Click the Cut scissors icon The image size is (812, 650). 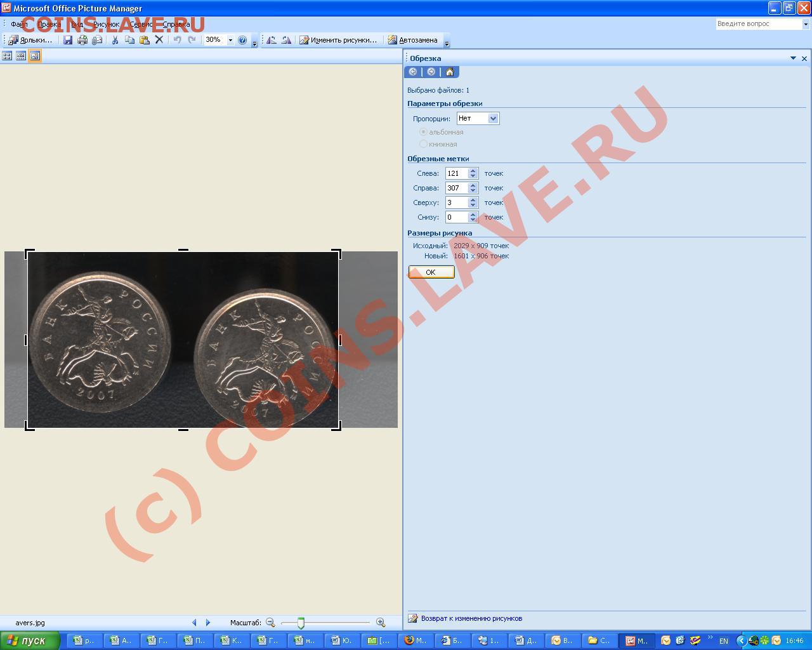tap(115, 40)
